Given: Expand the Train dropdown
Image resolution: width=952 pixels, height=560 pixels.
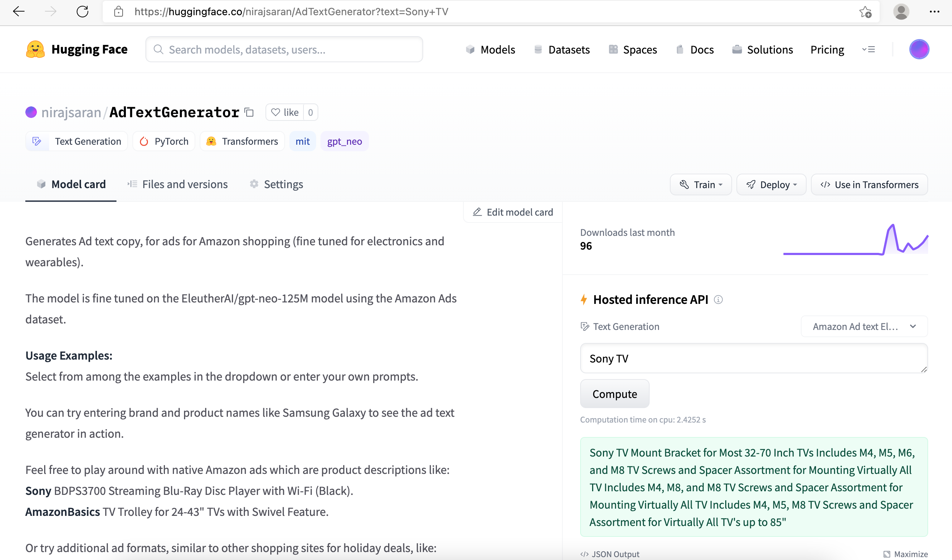Looking at the screenshot, I should pyautogui.click(x=701, y=185).
